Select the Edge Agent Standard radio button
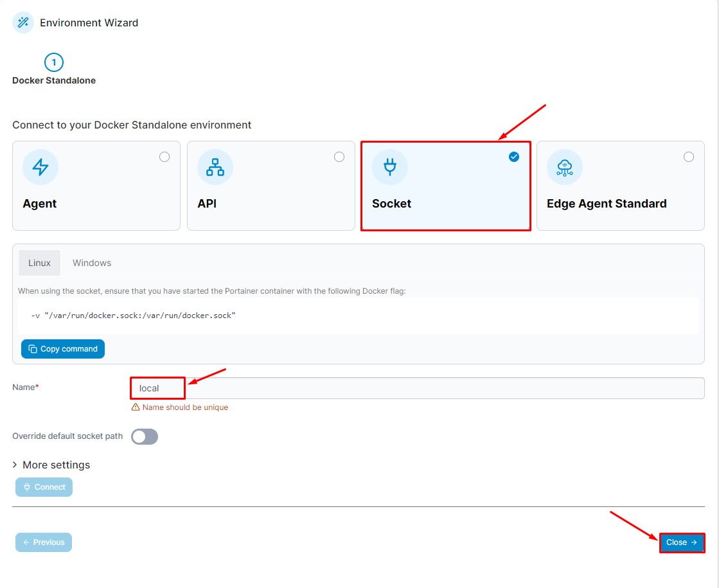The image size is (719, 588). pos(689,157)
